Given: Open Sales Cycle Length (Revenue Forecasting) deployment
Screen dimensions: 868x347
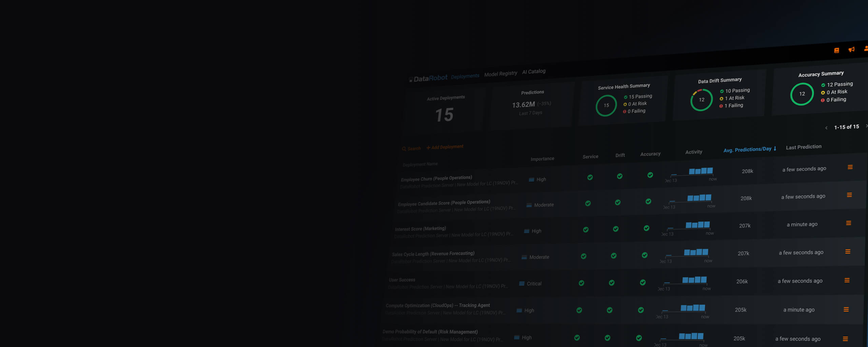Looking at the screenshot, I should (433, 254).
